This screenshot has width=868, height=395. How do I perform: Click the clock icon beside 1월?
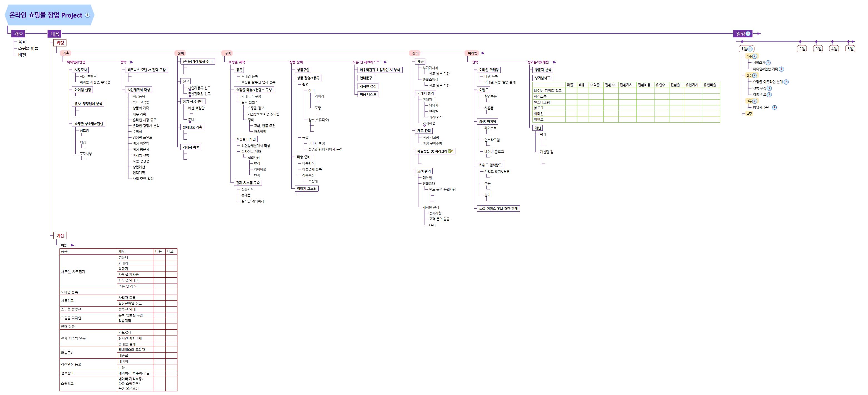[x=750, y=49]
